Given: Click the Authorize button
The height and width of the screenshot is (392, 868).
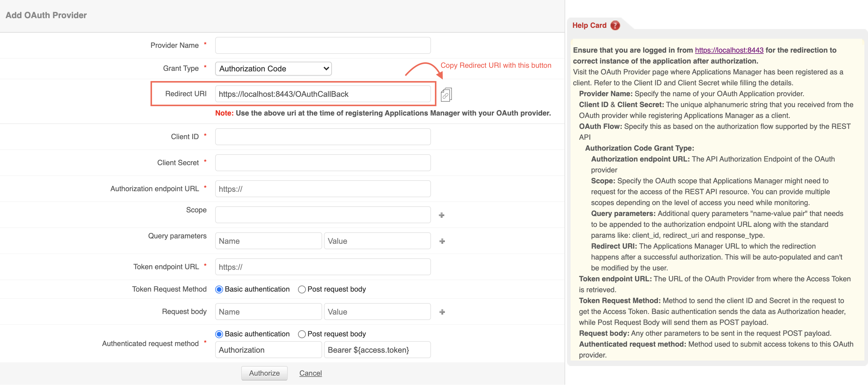Looking at the screenshot, I should [264, 373].
